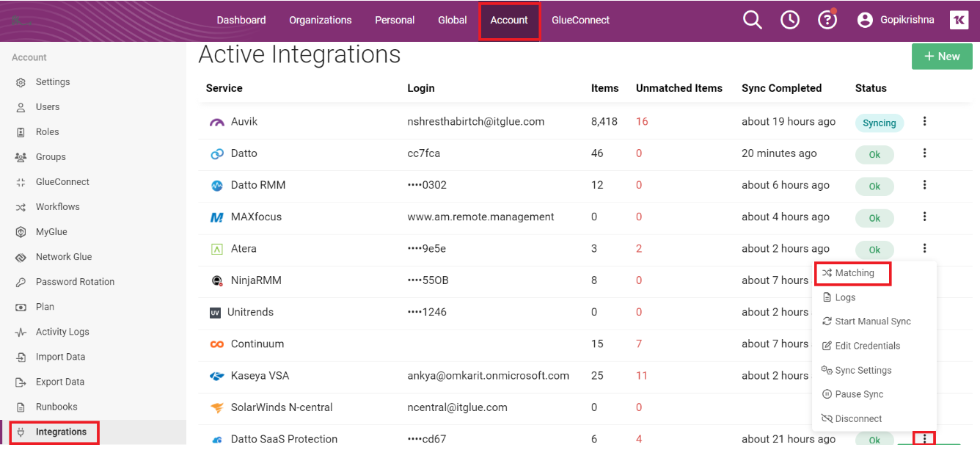Go to the Dashboard tab
This screenshot has width=980, height=450.
pyautogui.click(x=241, y=20)
